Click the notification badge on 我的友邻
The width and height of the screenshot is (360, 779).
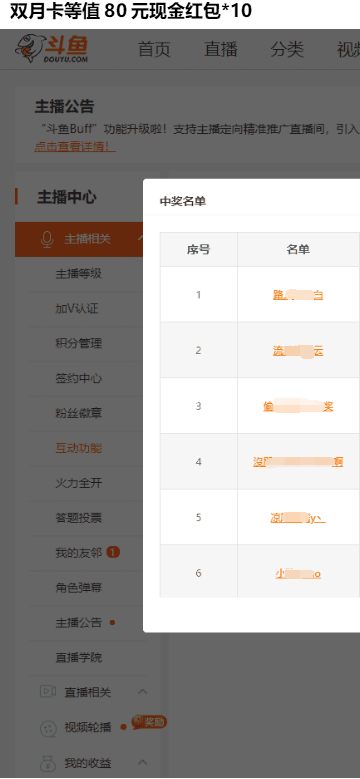coord(113,552)
